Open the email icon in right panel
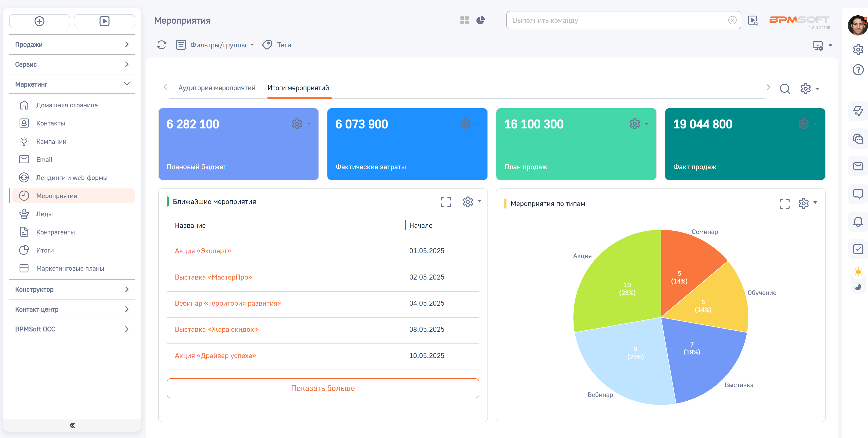This screenshot has height=438, width=868. (x=858, y=166)
